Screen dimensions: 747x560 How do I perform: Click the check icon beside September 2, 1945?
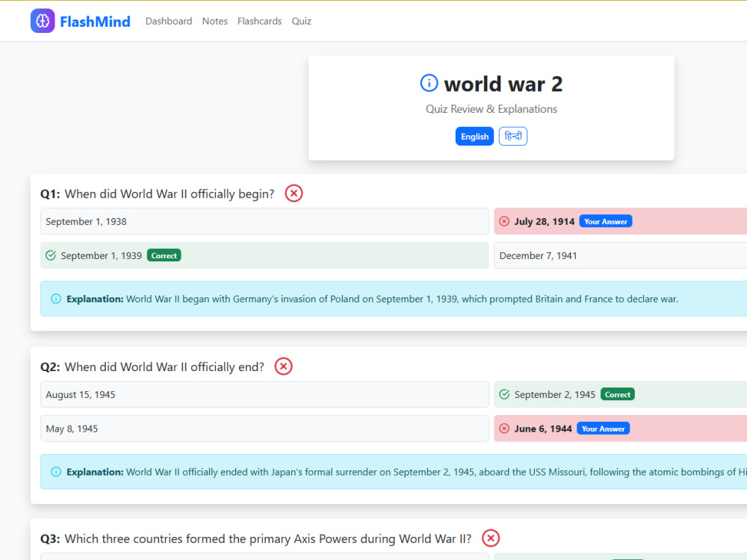[x=504, y=394]
